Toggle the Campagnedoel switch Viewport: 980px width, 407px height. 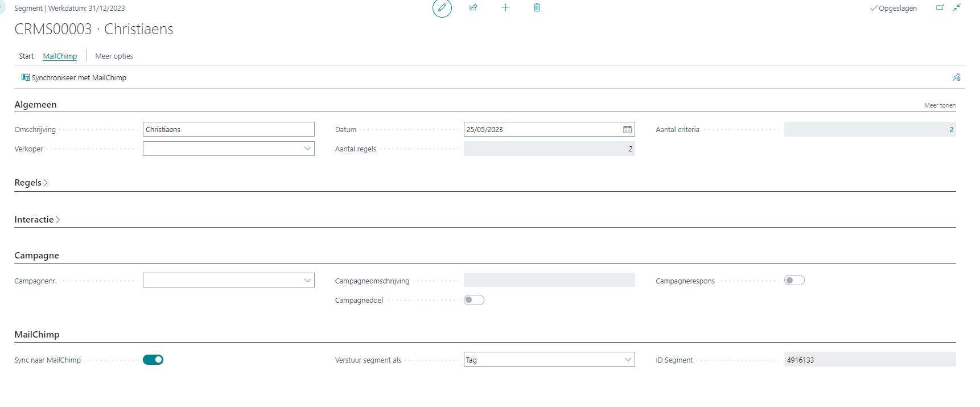click(473, 300)
